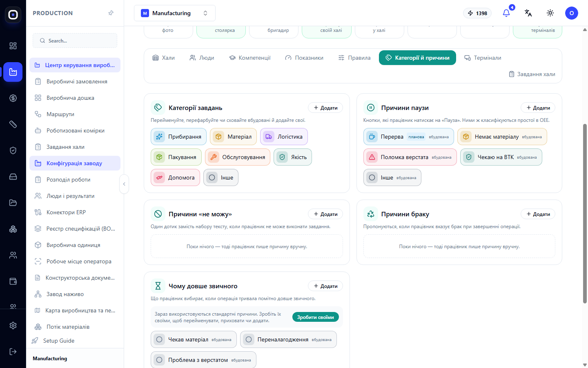Viewport: 588px width, 368px height.
Task: Open the energy credits 1398 badge
Action: [477, 13]
